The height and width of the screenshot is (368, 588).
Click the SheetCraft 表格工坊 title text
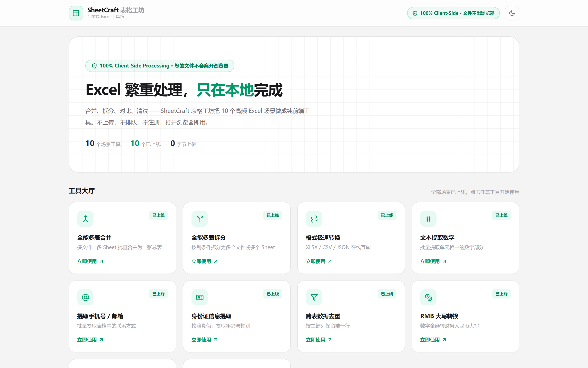coord(116,10)
